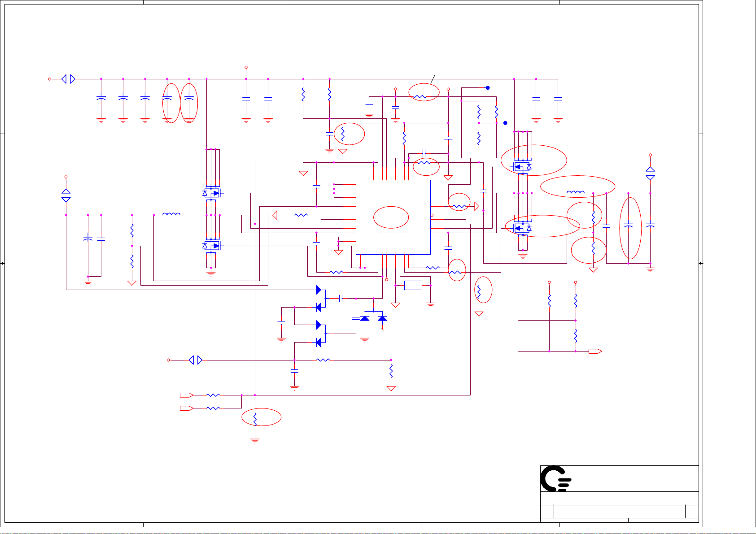The width and height of the screenshot is (756, 534).
Task: Select the bottommost diode in the four-diode stack
Action: (319, 342)
